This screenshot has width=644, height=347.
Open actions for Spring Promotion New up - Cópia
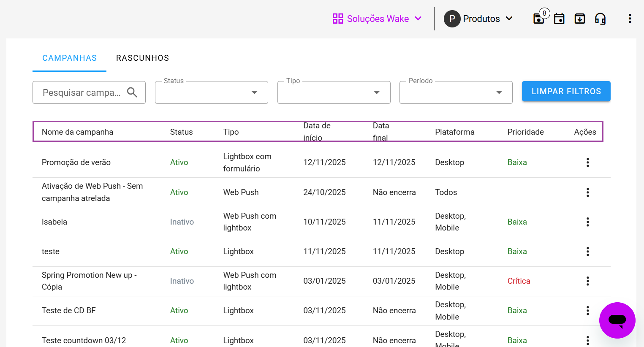pyautogui.click(x=587, y=281)
